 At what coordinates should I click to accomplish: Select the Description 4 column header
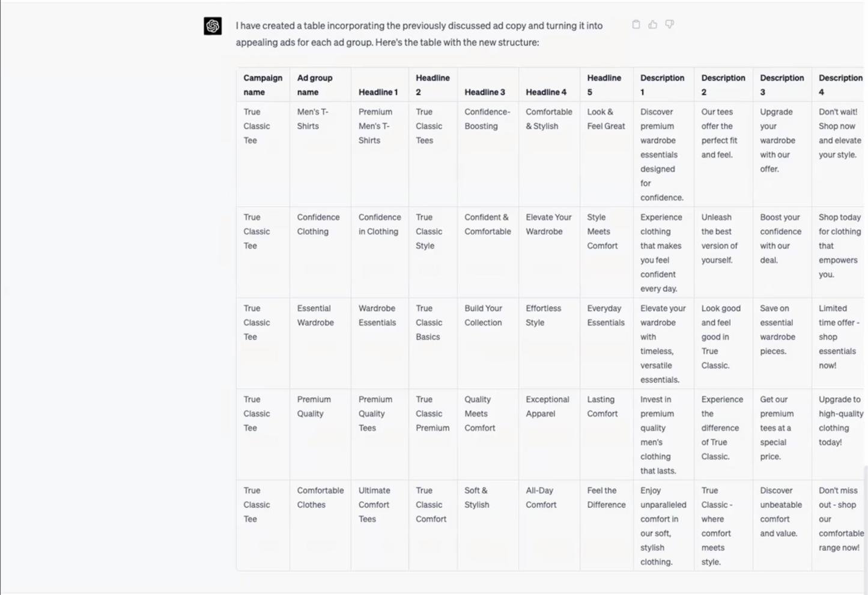point(840,85)
